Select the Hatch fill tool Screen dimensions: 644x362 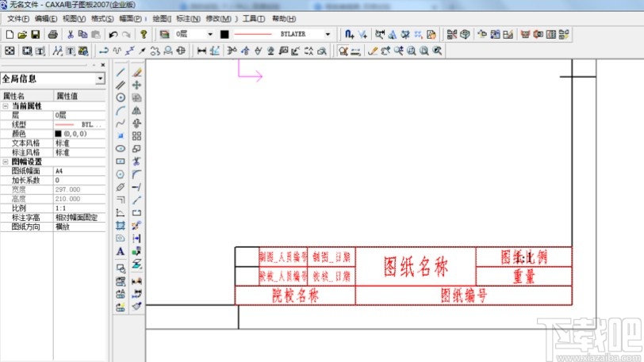tap(121, 225)
